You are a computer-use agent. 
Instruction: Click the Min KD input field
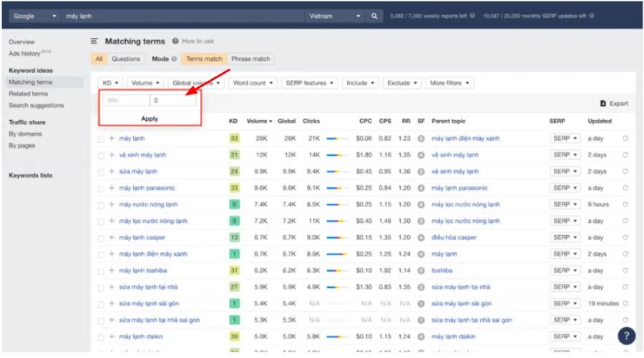click(126, 101)
